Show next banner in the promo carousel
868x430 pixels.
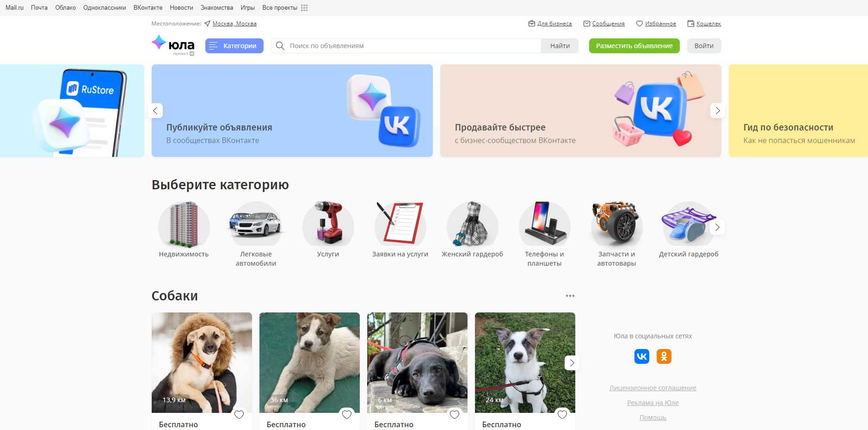[x=717, y=111]
